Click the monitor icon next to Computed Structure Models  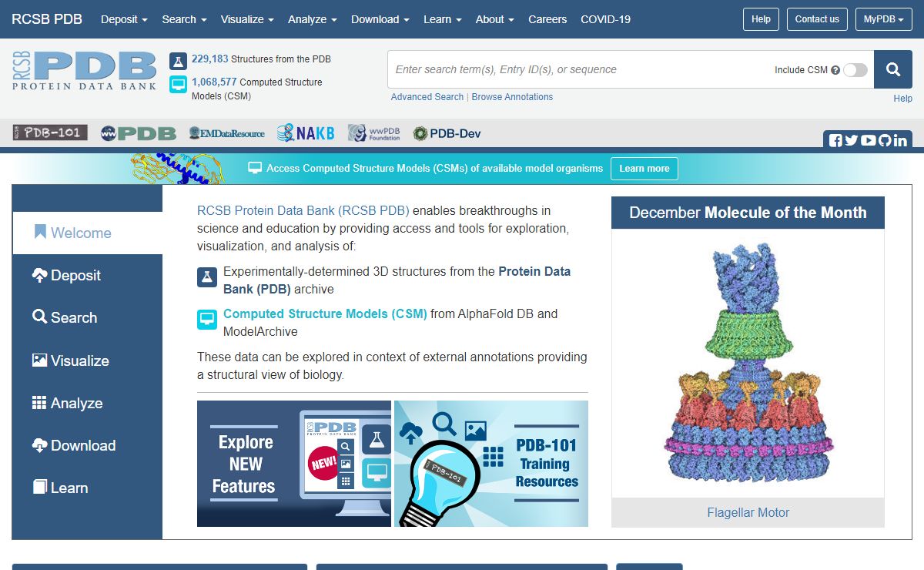pyautogui.click(x=207, y=319)
